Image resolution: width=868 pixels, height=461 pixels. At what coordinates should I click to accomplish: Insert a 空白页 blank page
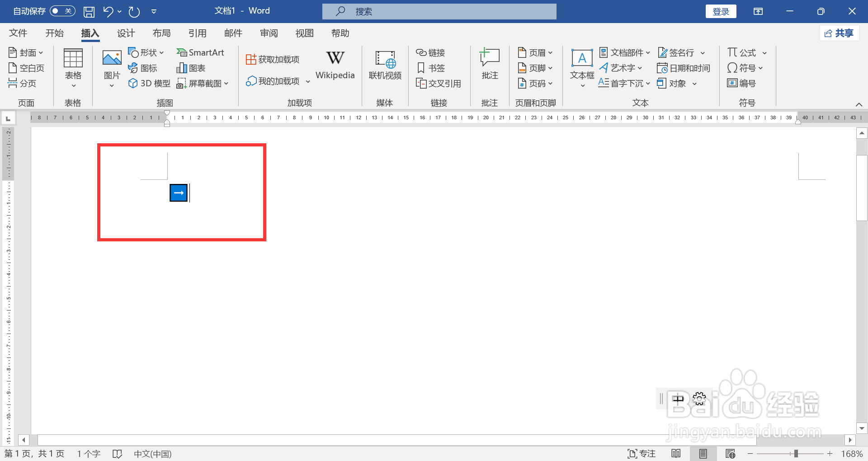click(26, 68)
